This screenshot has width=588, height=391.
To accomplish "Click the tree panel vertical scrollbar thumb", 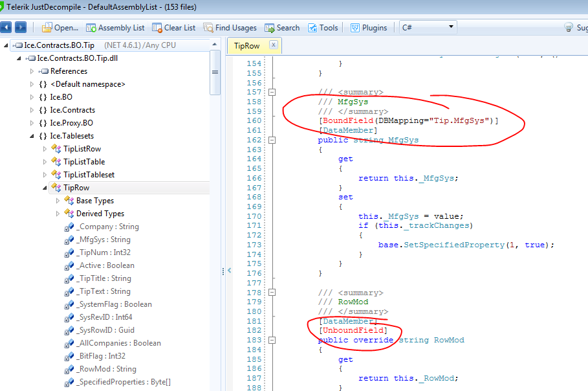I will (215, 73).
